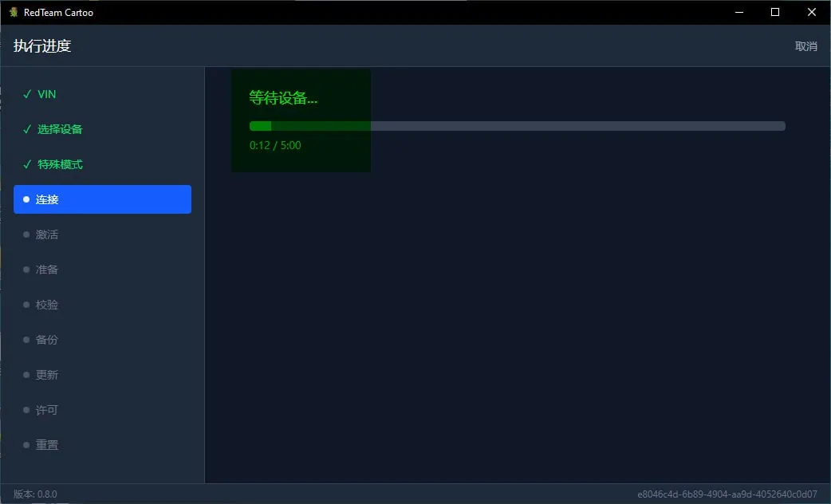Viewport: 831px width, 504px height.
Task: Open the completed VIN step
Action: click(x=102, y=94)
